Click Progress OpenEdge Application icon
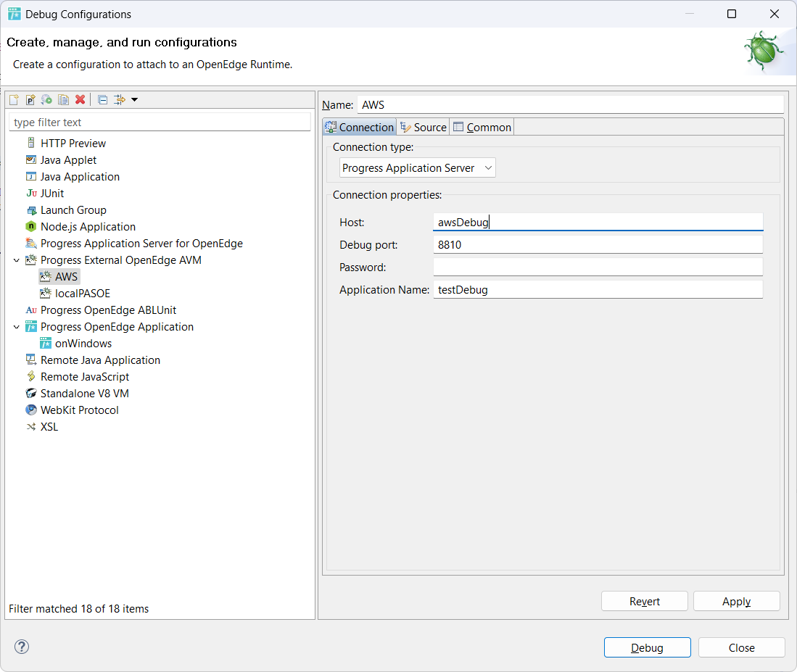 coord(31,327)
